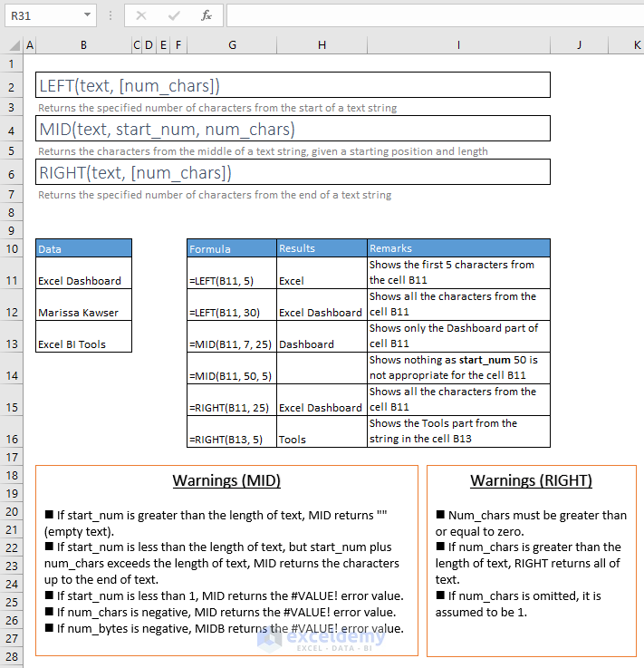This screenshot has width=644, height=668.
Task: Open the Name Box dropdown arrow
Action: click(87, 15)
